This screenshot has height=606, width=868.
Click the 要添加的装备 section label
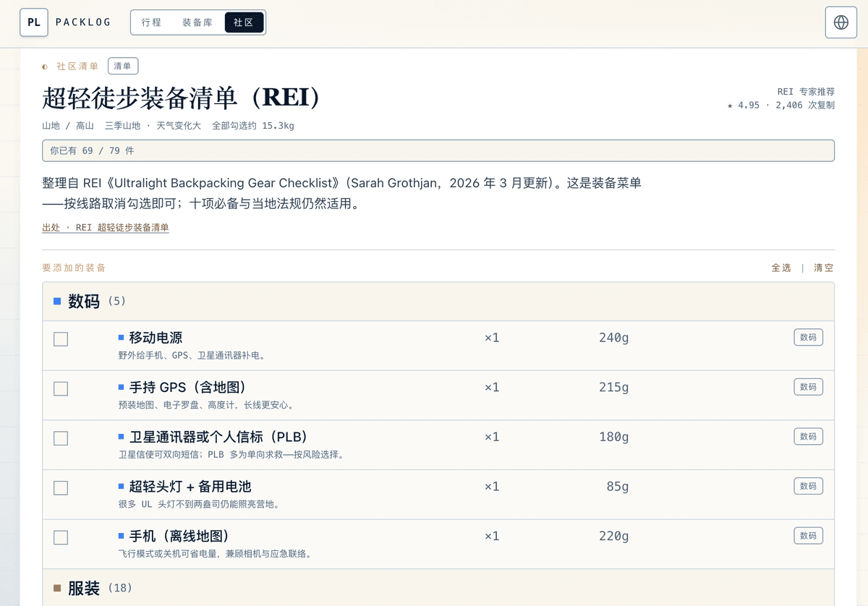[74, 268]
